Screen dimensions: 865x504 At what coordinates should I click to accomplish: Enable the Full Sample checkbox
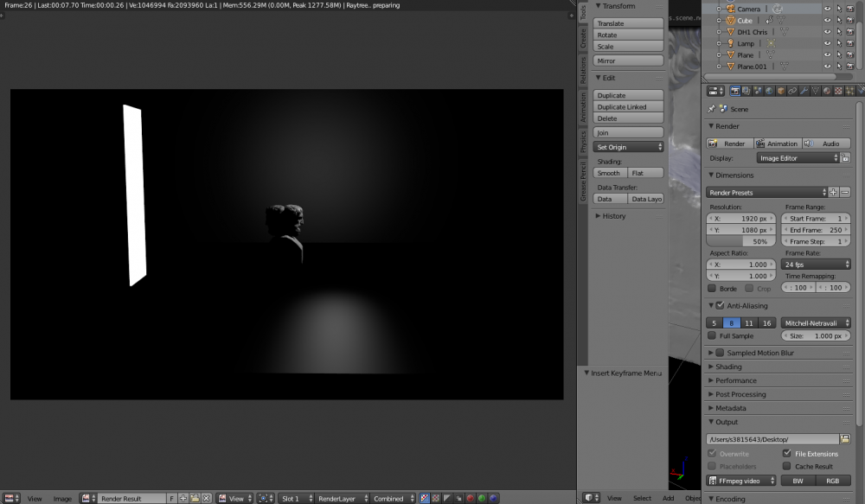[712, 335]
